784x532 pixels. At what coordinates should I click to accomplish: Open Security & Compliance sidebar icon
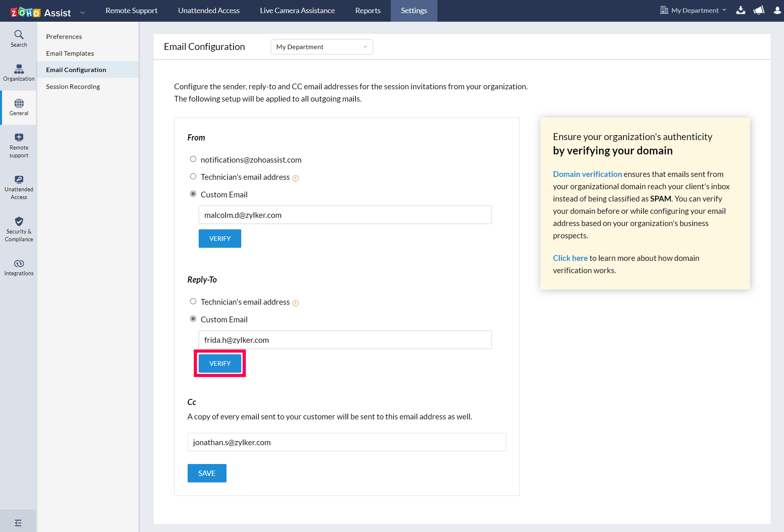pos(19,229)
